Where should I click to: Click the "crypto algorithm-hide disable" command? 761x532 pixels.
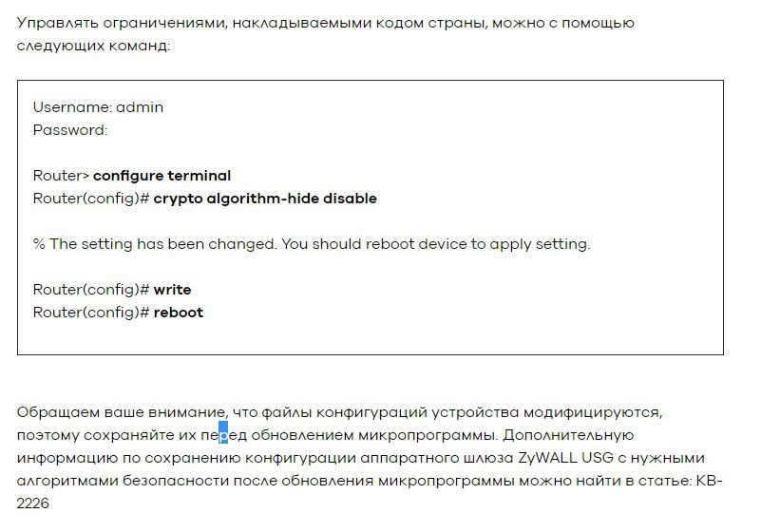click(265, 199)
